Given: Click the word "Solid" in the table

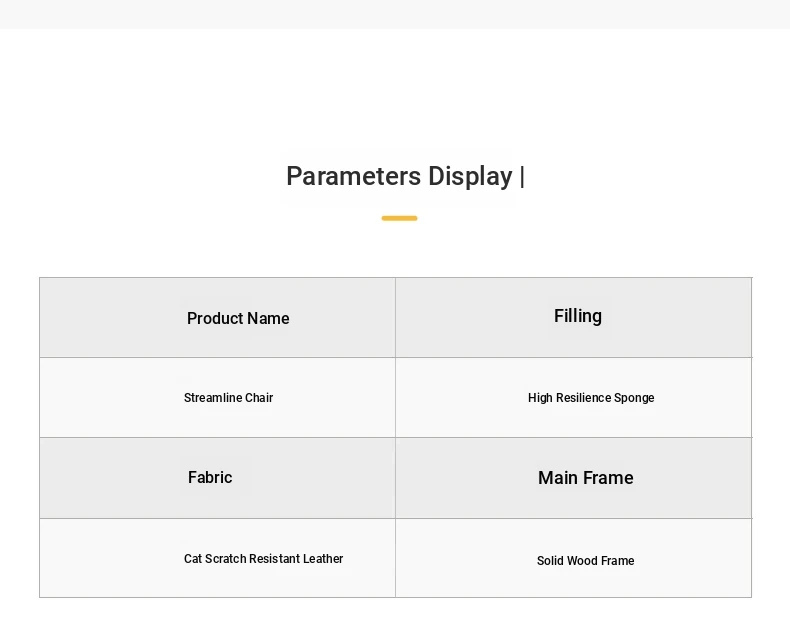Looking at the screenshot, I should pos(550,561).
